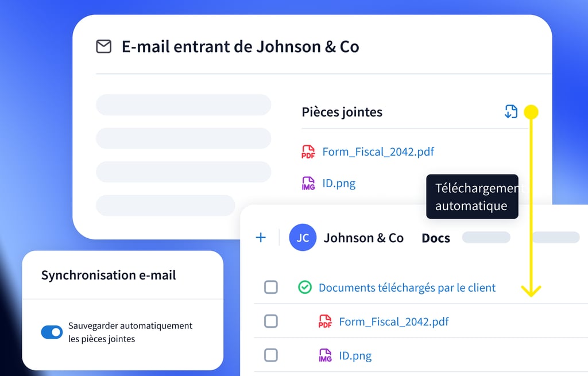Click the download attachments icon

tap(510, 111)
